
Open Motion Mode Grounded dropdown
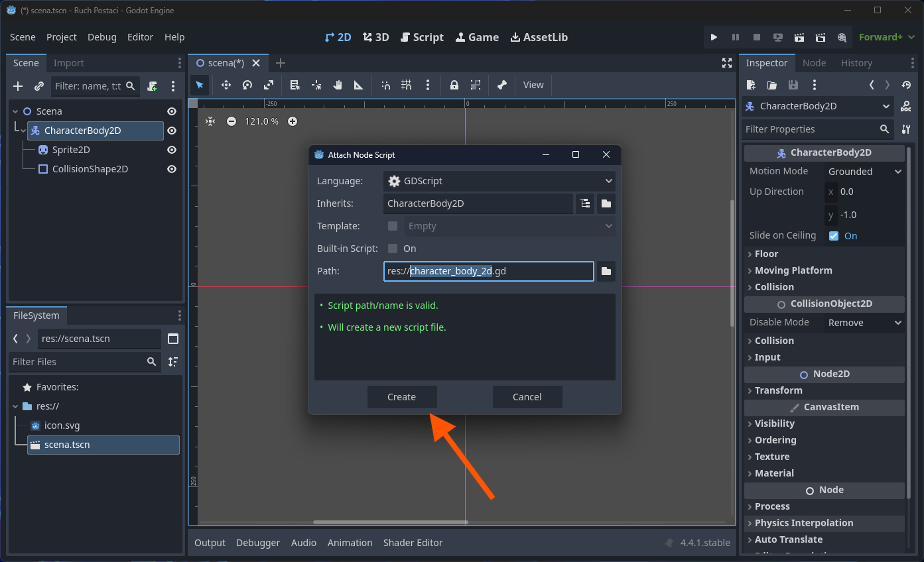(x=864, y=172)
